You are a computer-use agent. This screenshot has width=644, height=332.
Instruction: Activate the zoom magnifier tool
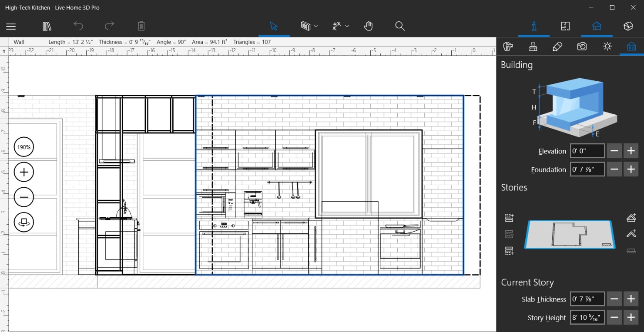click(x=400, y=26)
